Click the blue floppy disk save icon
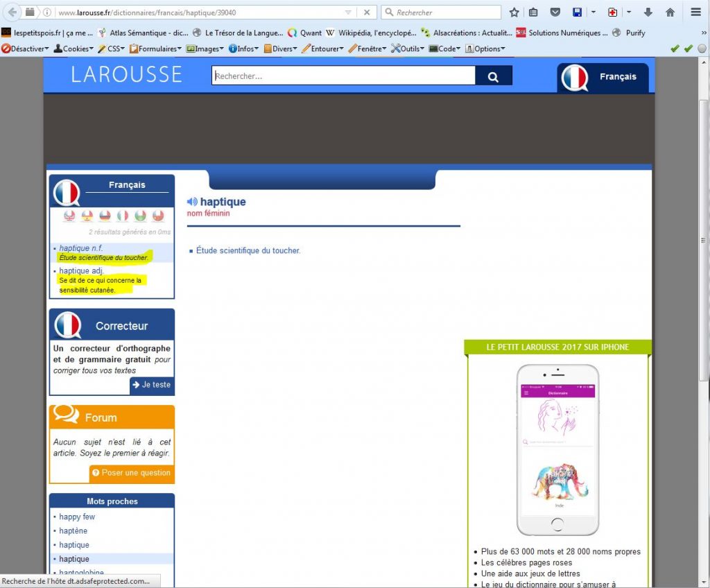Image resolution: width=710 pixels, height=588 pixels. (x=577, y=12)
